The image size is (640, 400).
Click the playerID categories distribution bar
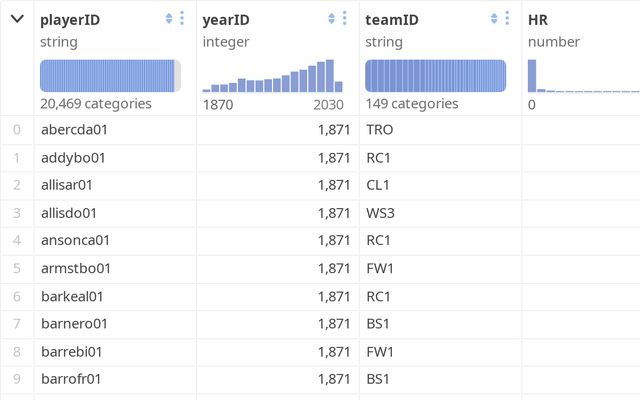(110, 76)
